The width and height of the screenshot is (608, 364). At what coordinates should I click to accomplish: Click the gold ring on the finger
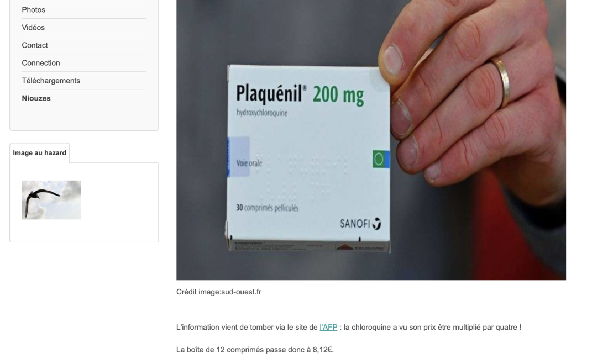tap(501, 83)
